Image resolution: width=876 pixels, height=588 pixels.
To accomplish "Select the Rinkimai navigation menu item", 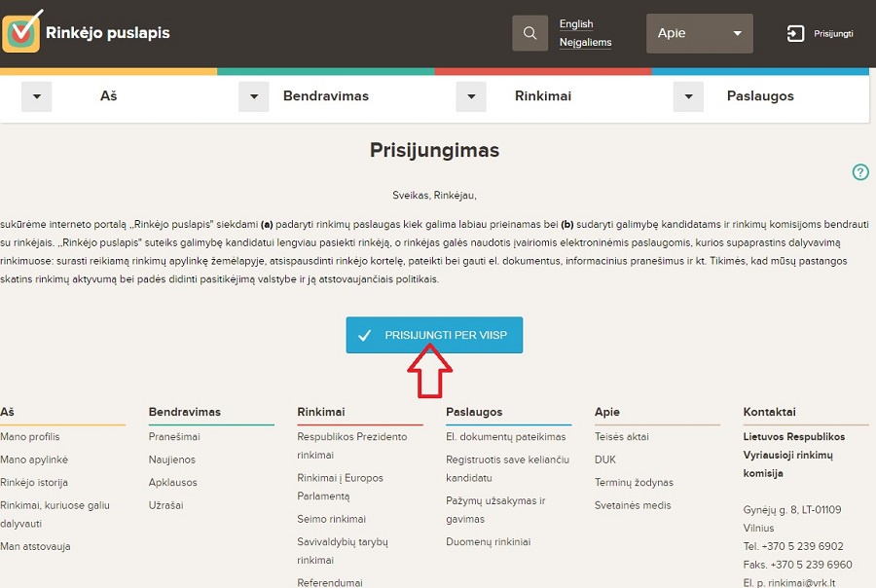I will (x=542, y=96).
